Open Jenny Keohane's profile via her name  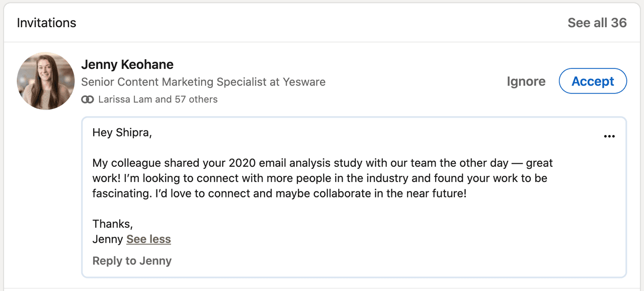point(127,64)
